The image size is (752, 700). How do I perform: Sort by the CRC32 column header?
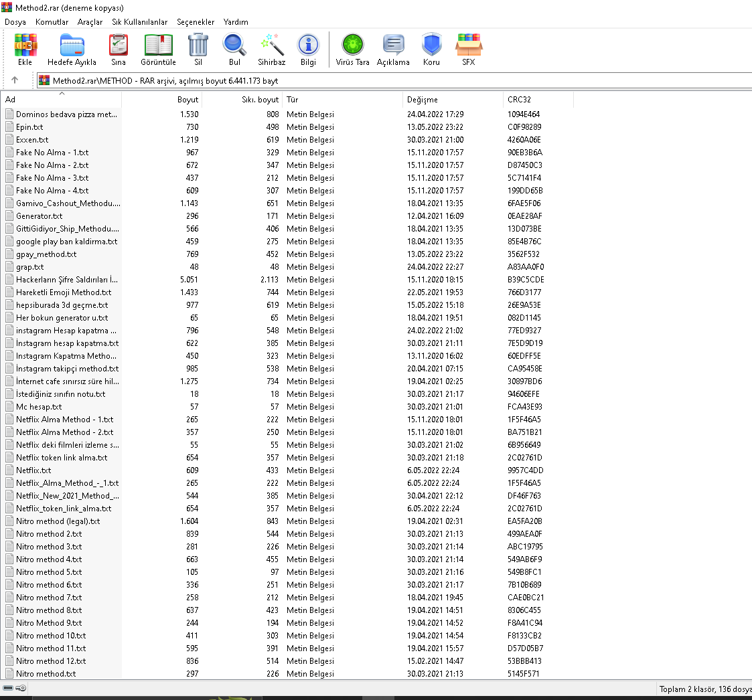pyautogui.click(x=538, y=99)
